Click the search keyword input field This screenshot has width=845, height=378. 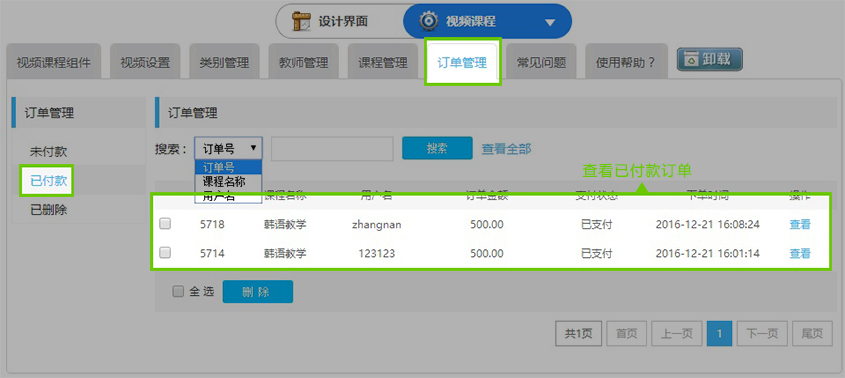pos(332,149)
